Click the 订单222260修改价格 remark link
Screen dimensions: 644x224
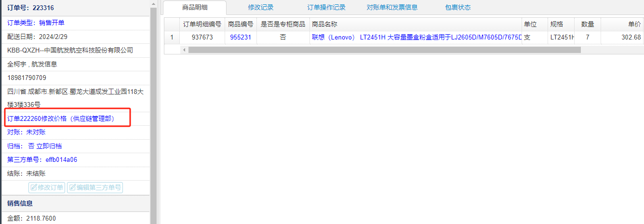(x=61, y=119)
